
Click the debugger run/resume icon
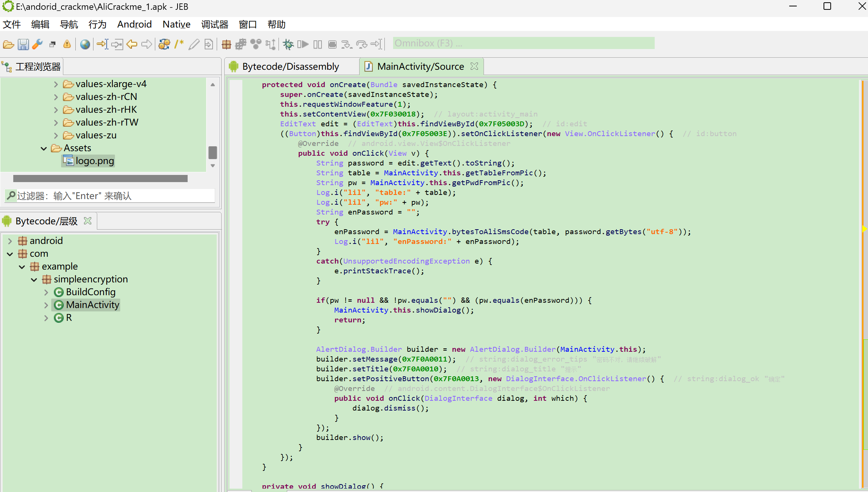point(303,44)
